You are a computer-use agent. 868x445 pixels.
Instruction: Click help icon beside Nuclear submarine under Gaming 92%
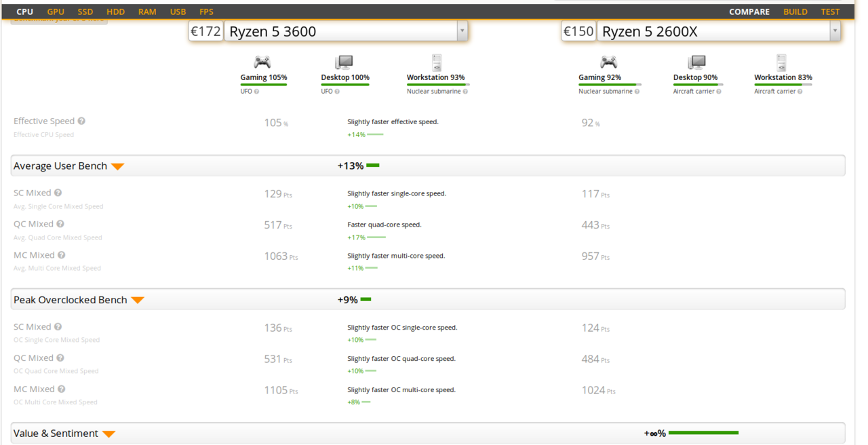pos(637,92)
